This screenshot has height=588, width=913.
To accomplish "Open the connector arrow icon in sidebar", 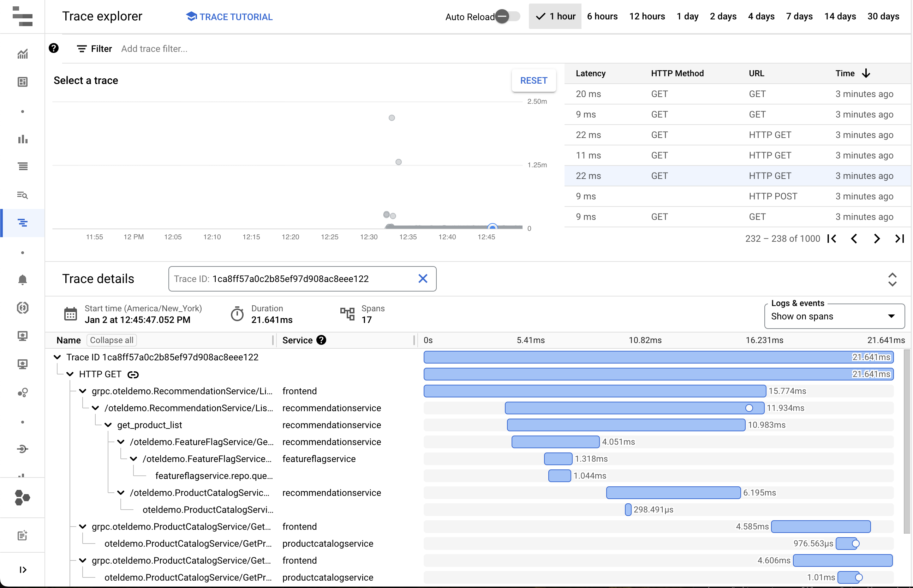I will (23, 449).
